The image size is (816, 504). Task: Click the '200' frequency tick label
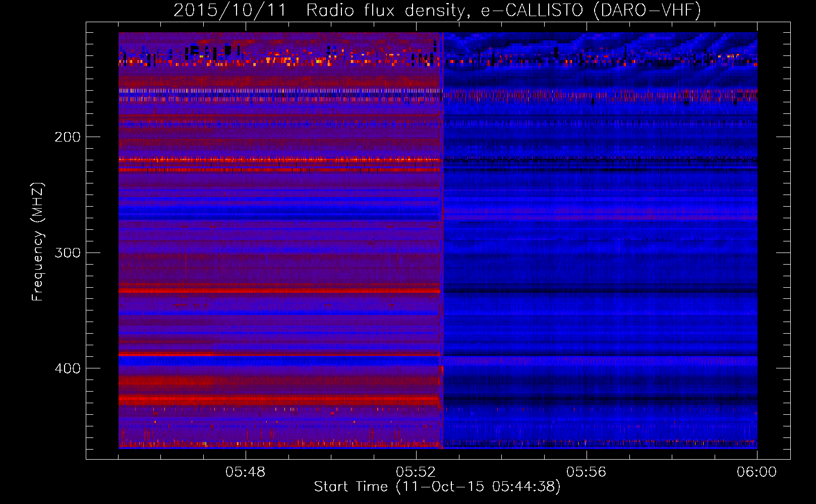click(68, 137)
